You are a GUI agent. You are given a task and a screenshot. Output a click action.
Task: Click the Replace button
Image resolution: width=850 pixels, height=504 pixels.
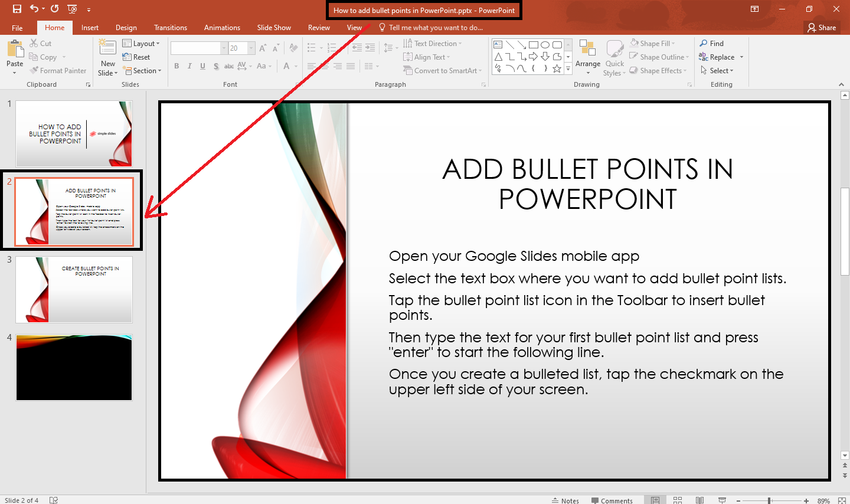[x=717, y=57]
